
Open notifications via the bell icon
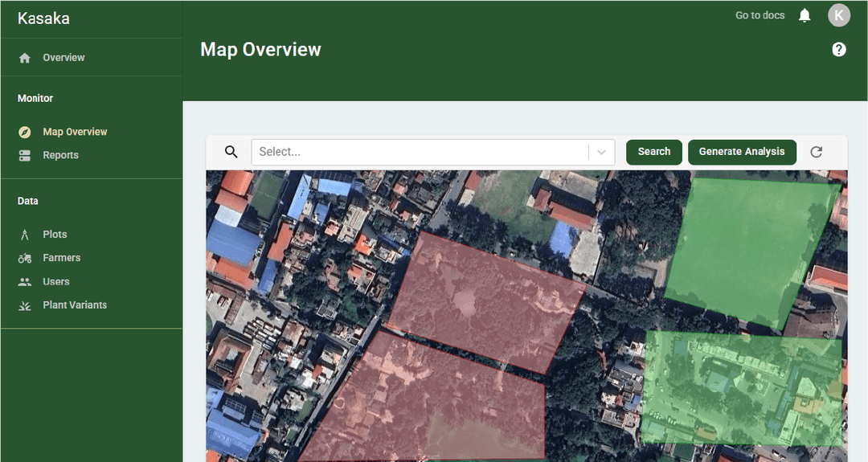coord(805,15)
